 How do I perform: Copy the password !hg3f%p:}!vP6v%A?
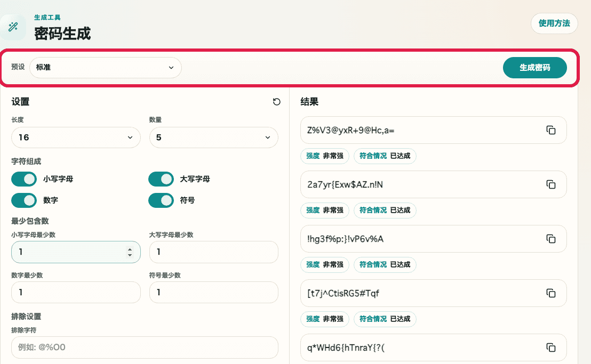tap(551, 239)
